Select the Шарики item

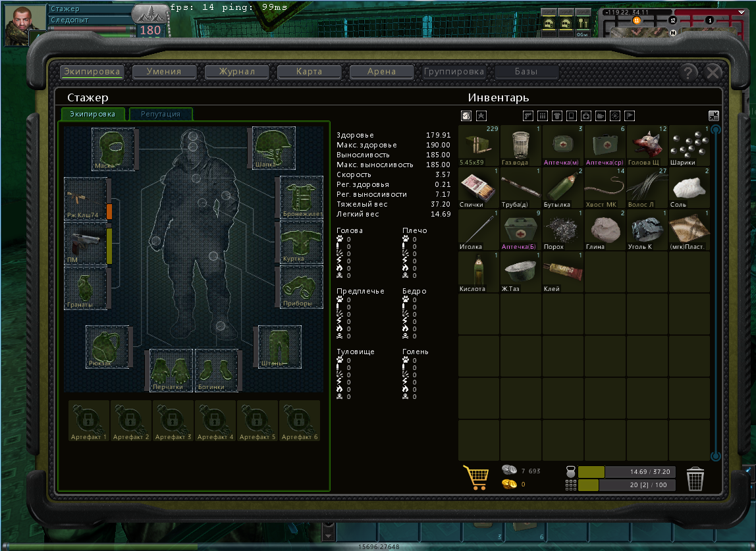(x=689, y=145)
